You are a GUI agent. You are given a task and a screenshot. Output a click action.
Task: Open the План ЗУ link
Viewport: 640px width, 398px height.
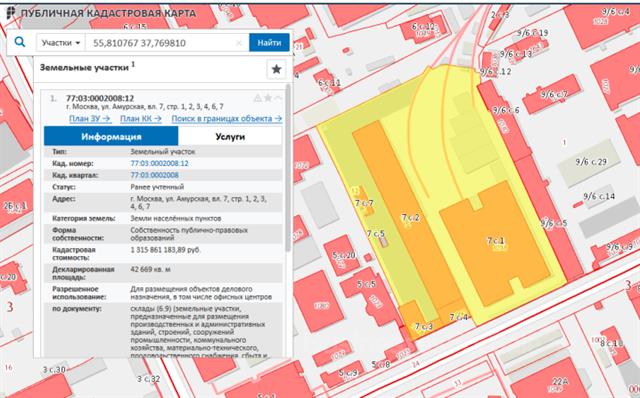click(90, 118)
